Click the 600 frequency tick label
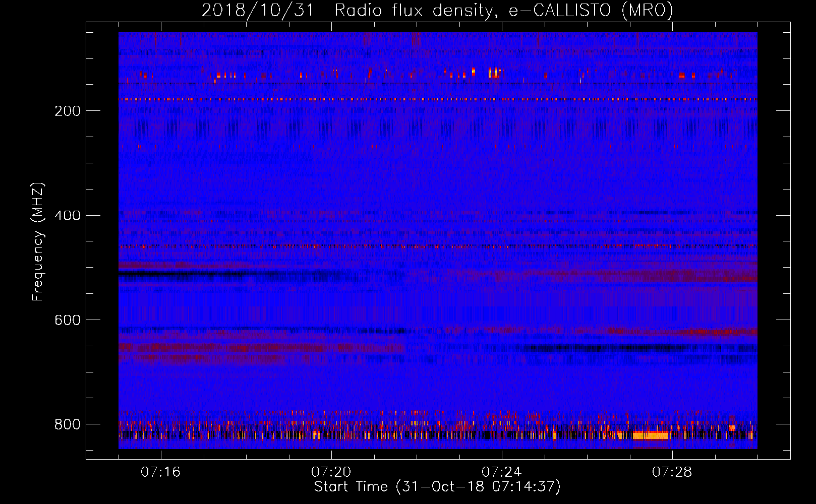The width and height of the screenshot is (816, 504). tap(68, 321)
